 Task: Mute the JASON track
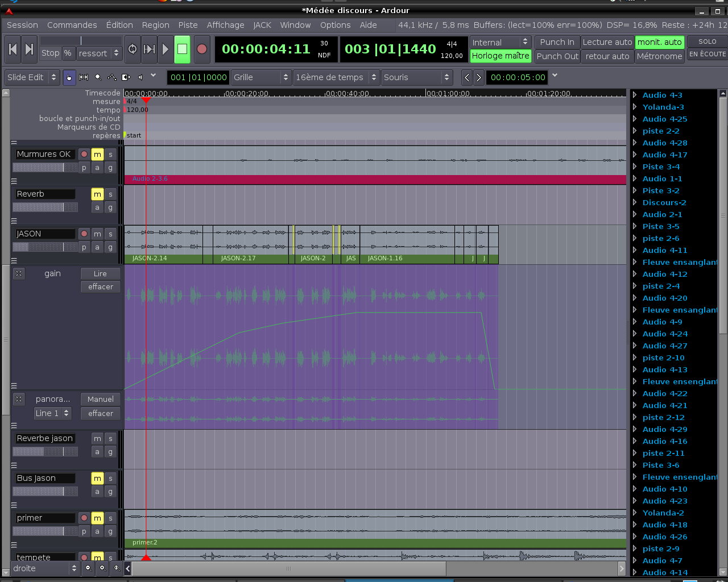[97, 234]
